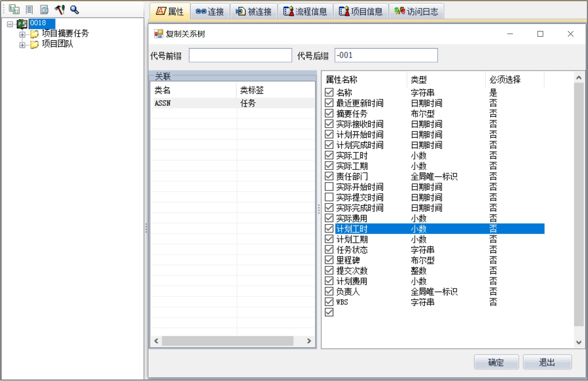Image resolution: width=588 pixels, height=381 pixels.
Task: Maximize the 复制关系树 dialog
Action: coord(540,34)
